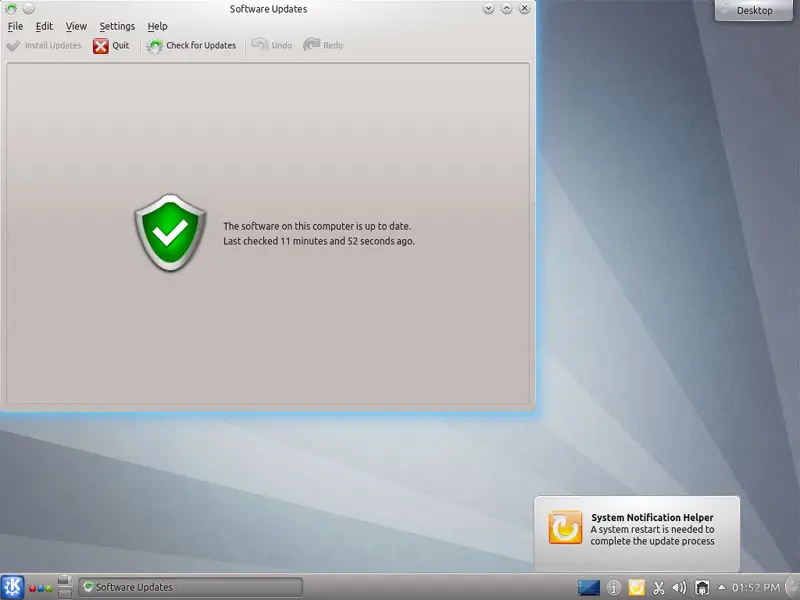The image size is (800, 600).
Task: Click the system restart needed message
Action: (x=652, y=535)
